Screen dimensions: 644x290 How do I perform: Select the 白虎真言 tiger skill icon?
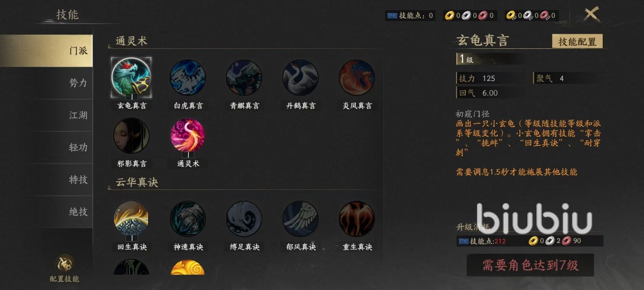[188, 78]
